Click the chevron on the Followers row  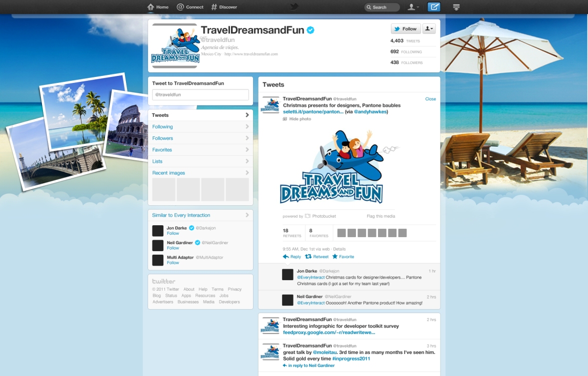(247, 138)
